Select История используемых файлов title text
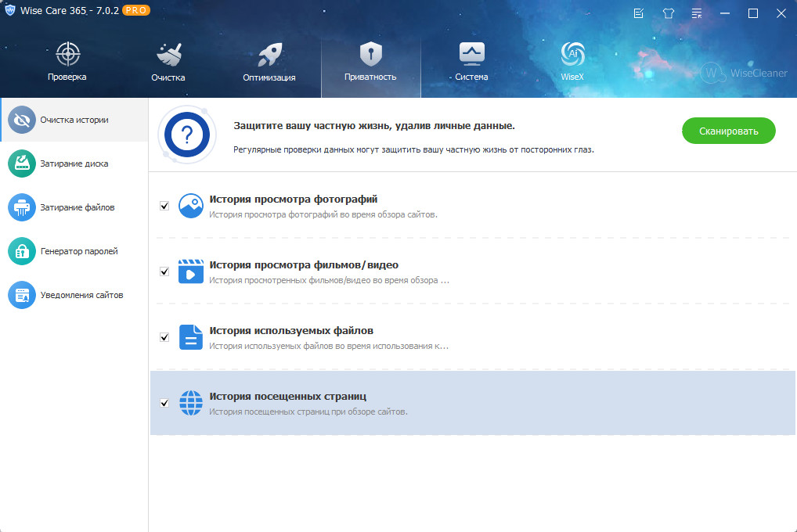This screenshot has width=797, height=532. 291,331
